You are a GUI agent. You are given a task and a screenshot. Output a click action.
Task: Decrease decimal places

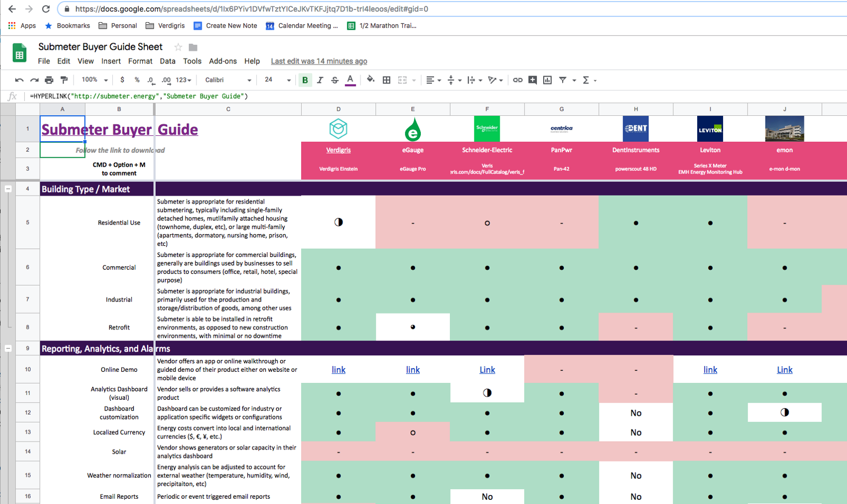pos(151,80)
